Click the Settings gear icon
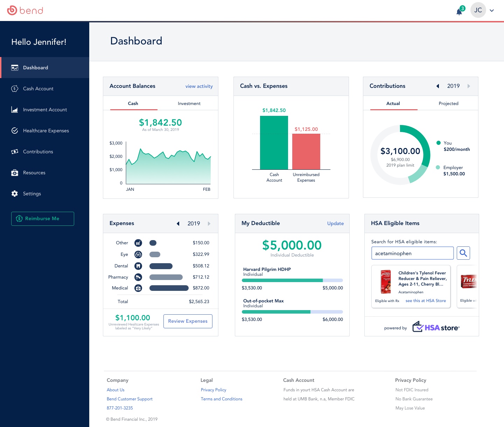 pyautogui.click(x=15, y=194)
